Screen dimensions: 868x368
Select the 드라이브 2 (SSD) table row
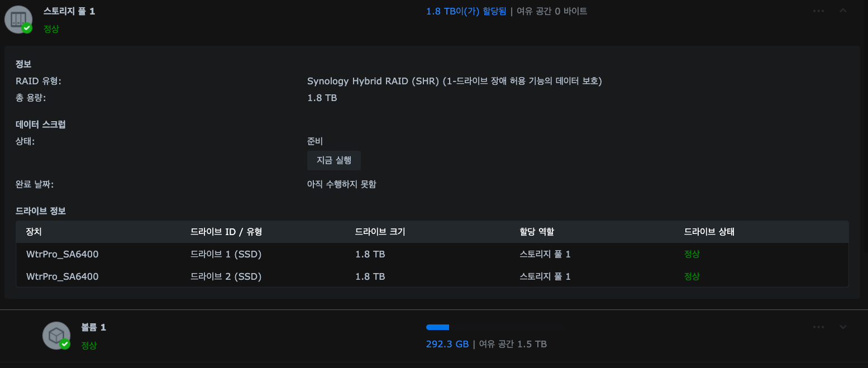tap(226, 276)
